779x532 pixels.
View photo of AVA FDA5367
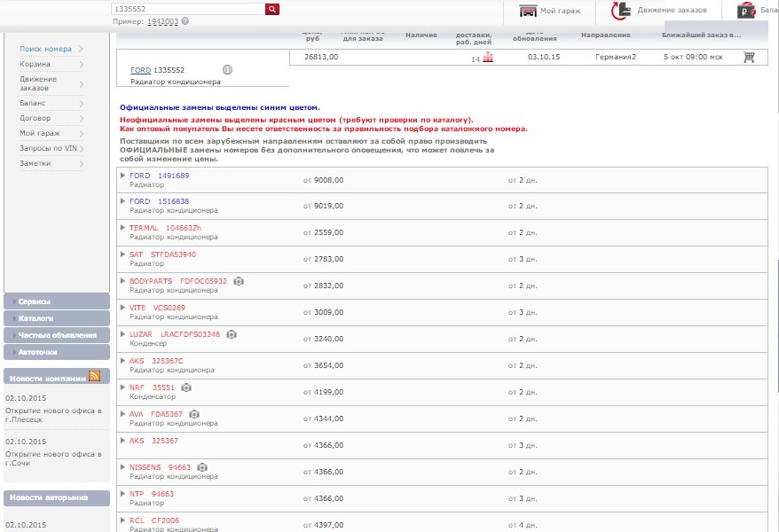pyautogui.click(x=194, y=414)
